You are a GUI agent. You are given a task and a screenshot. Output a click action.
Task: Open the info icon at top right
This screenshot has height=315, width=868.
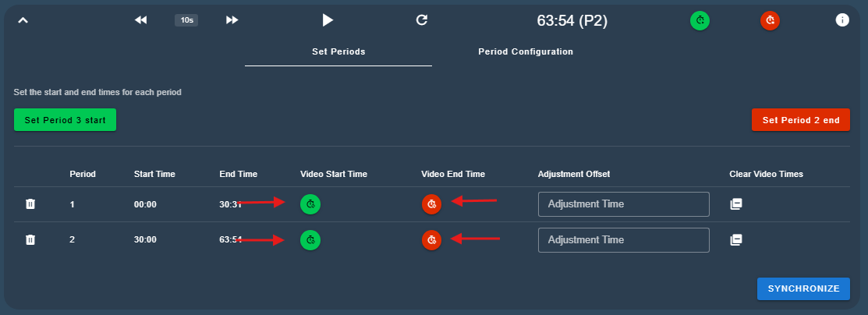[842, 20]
